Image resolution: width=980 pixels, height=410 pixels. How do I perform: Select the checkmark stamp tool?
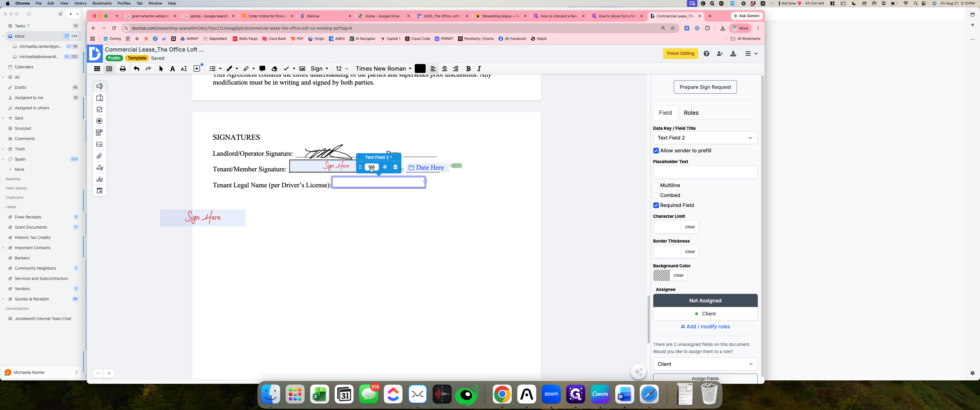point(287,68)
